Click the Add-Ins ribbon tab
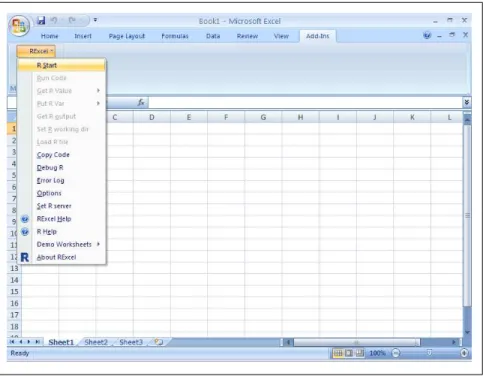The width and height of the screenshot is (483, 376). click(318, 36)
